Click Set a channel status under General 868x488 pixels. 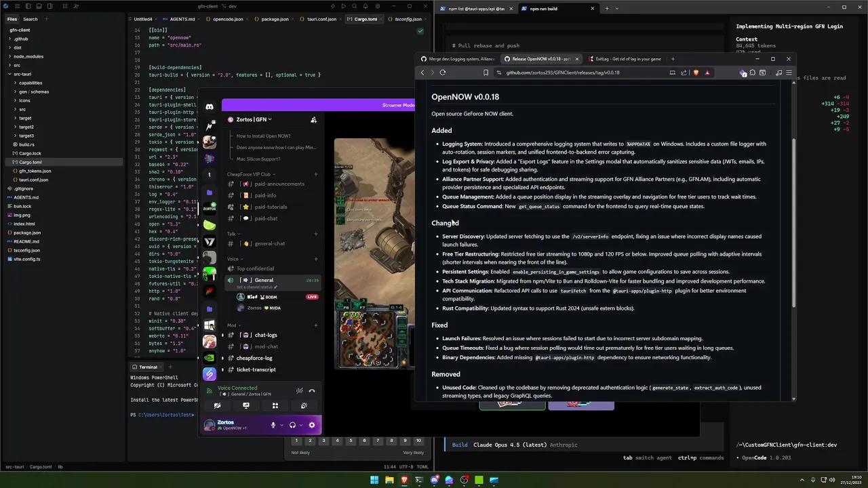[256, 287]
